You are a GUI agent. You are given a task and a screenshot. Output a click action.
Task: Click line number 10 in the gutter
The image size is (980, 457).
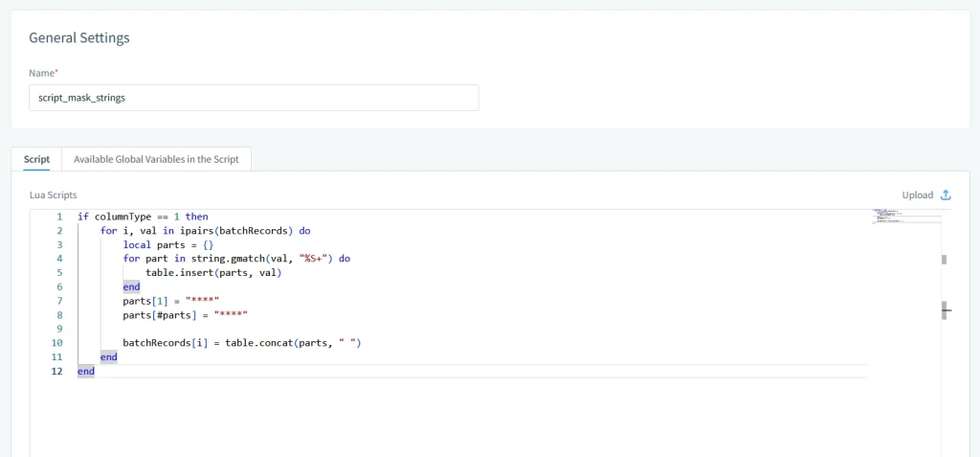(x=58, y=342)
